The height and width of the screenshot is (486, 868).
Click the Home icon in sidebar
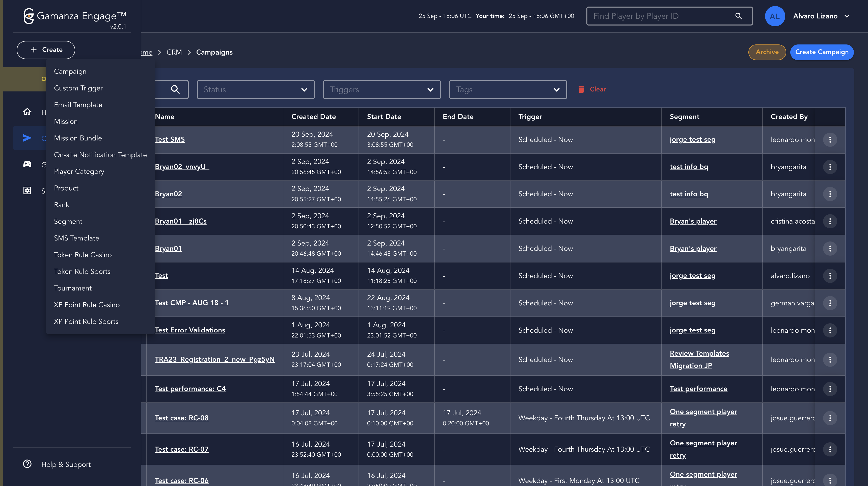click(x=27, y=112)
